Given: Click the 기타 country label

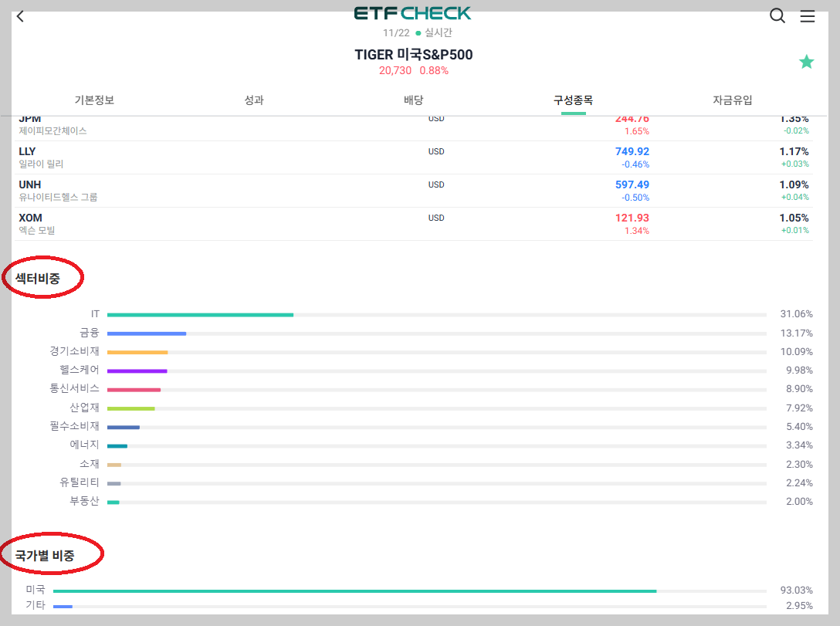Looking at the screenshot, I should tap(36, 605).
